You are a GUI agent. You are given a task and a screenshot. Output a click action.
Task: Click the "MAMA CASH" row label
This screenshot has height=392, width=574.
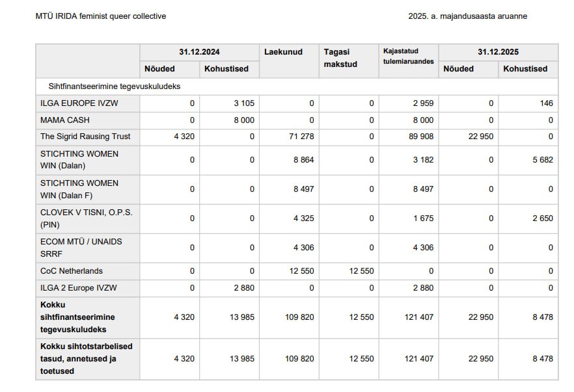point(65,120)
